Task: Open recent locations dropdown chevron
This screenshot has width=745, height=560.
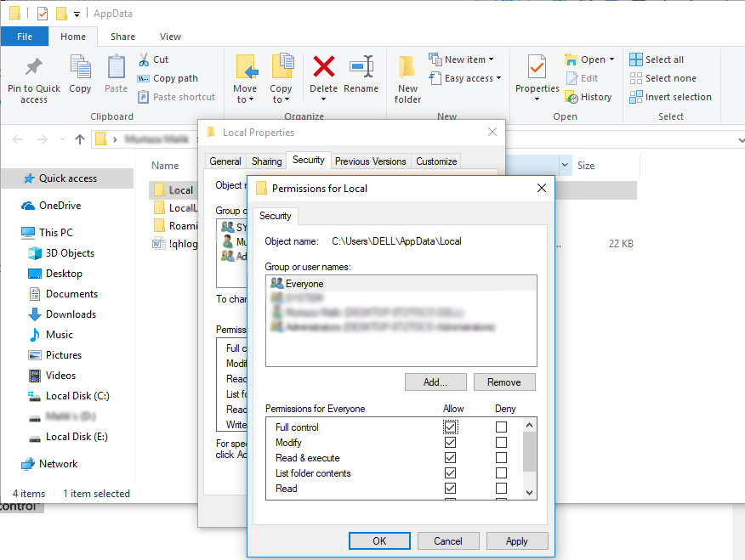Action: click(62, 139)
